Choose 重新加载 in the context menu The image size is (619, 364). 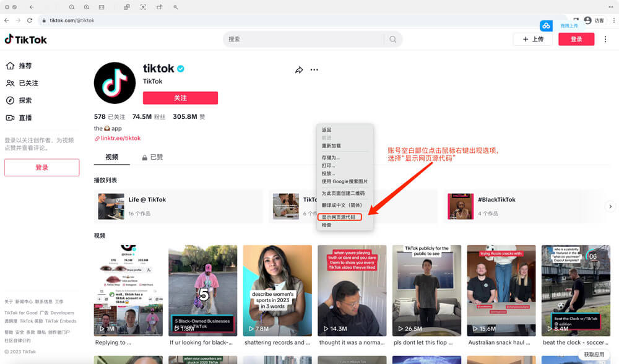coord(331,145)
